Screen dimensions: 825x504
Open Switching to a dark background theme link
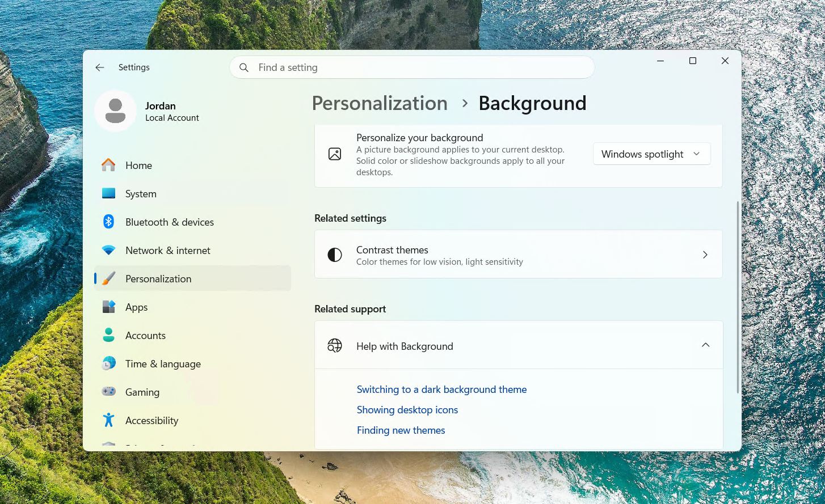tap(441, 389)
